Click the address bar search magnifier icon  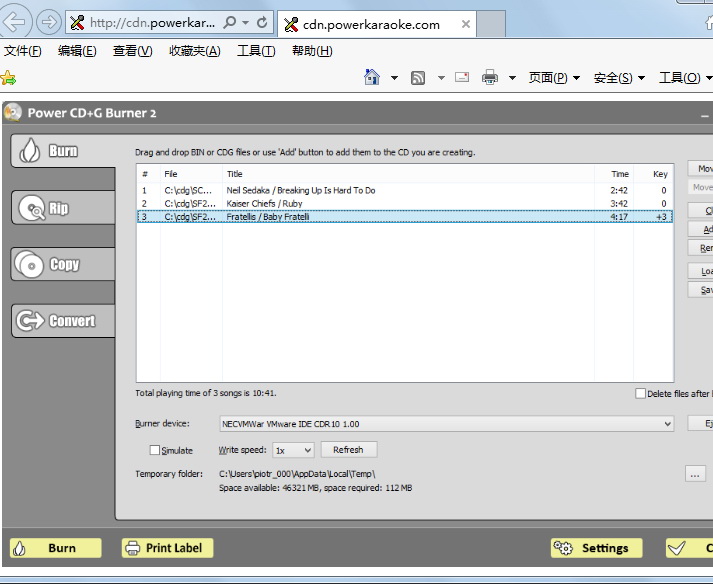[x=230, y=22]
